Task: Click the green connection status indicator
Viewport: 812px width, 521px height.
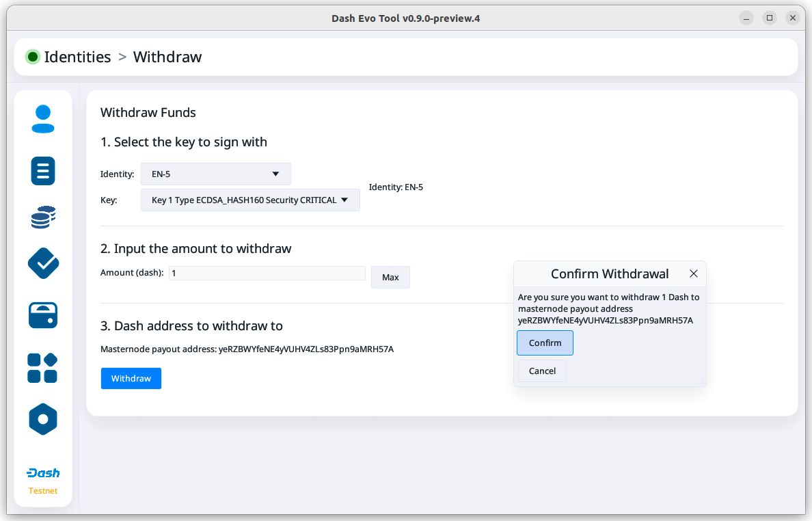Action: 32,57
